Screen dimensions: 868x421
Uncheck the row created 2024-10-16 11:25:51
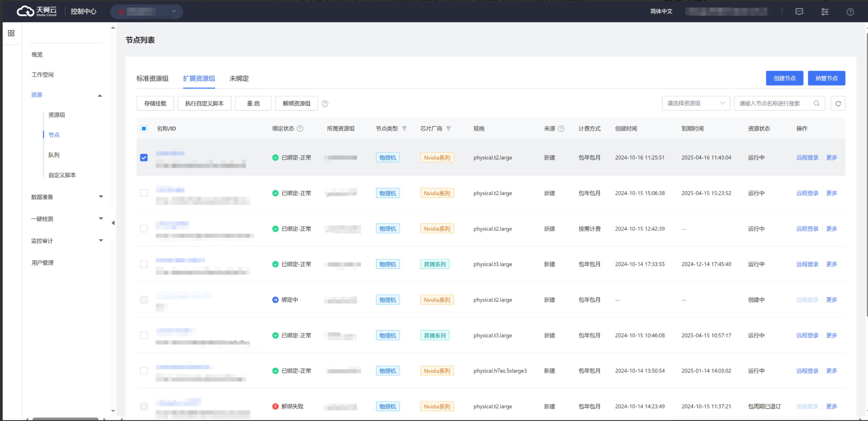pyautogui.click(x=144, y=157)
